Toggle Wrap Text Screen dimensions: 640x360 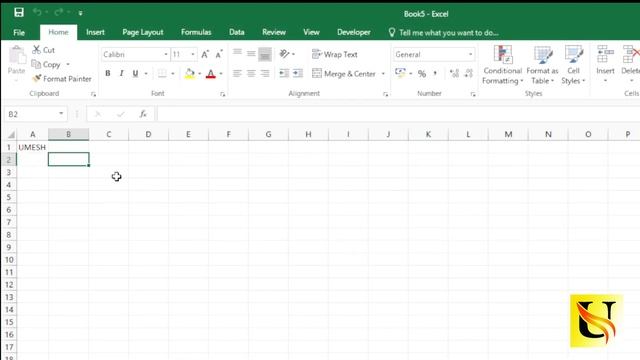pos(335,54)
